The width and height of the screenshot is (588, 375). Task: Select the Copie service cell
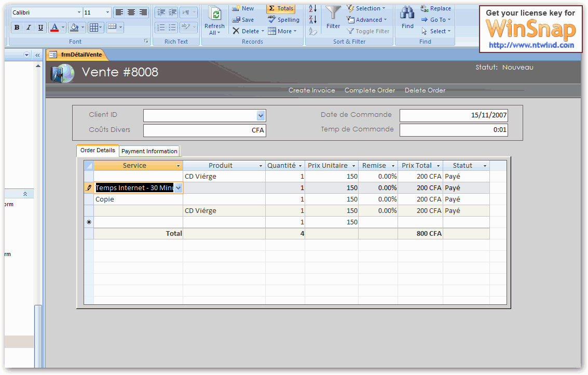[139, 199]
